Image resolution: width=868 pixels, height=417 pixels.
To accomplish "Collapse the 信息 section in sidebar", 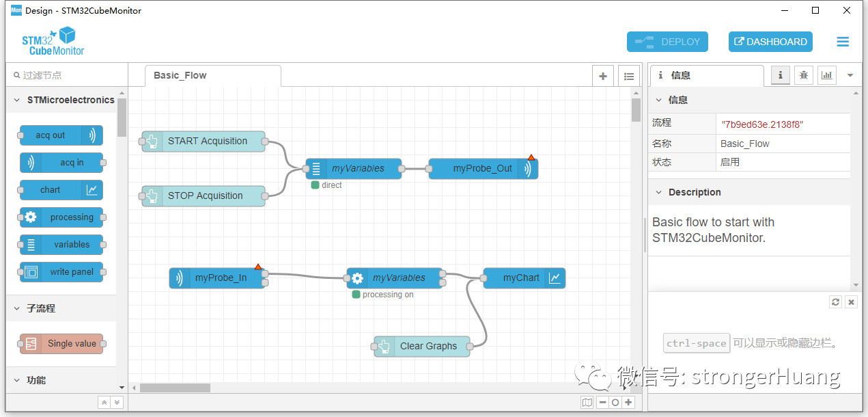I will 748,100.
